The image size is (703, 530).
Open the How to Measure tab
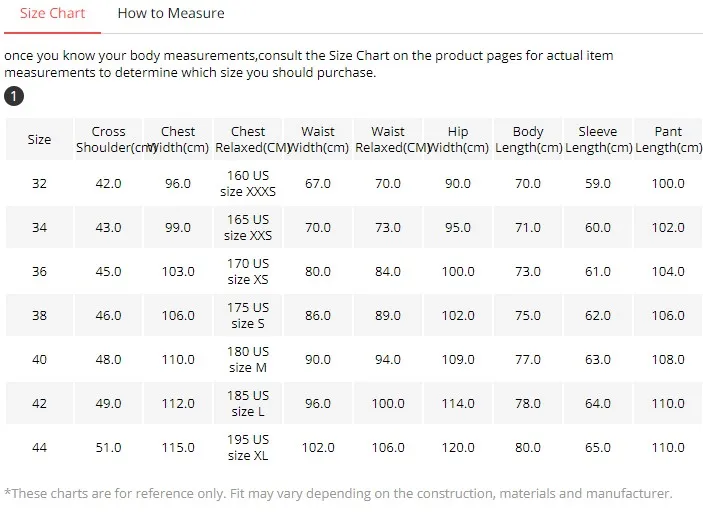pyautogui.click(x=171, y=13)
